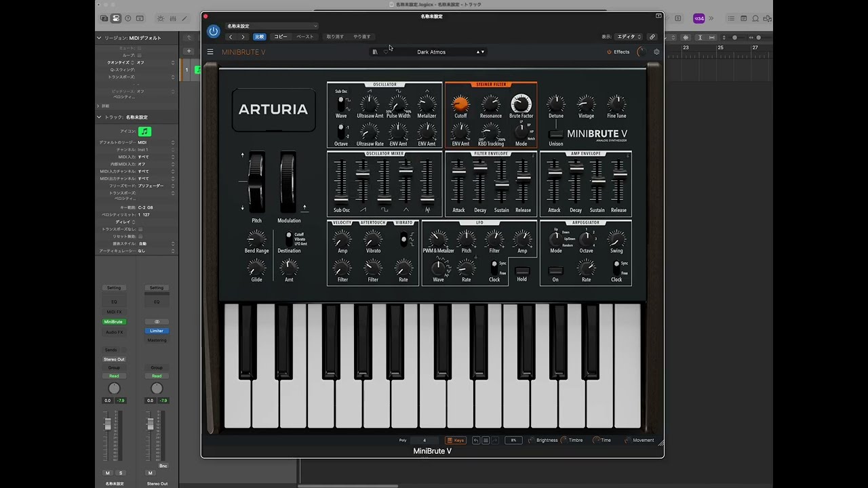Add a new track plus button
The width and height of the screenshot is (868, 488).
pos(189,51)
